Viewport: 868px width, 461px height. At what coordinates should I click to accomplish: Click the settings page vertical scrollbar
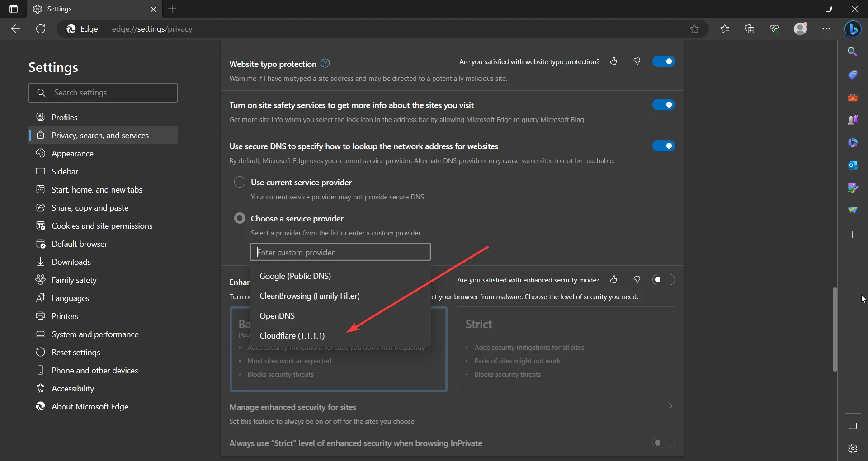(x=835, y=329)
